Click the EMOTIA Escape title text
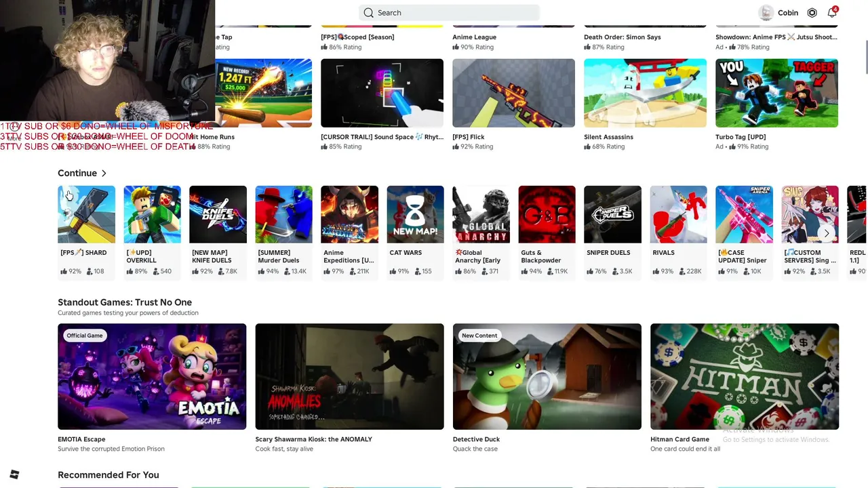Viewport: 868px width, 488px height. click(x=81, y=439)
